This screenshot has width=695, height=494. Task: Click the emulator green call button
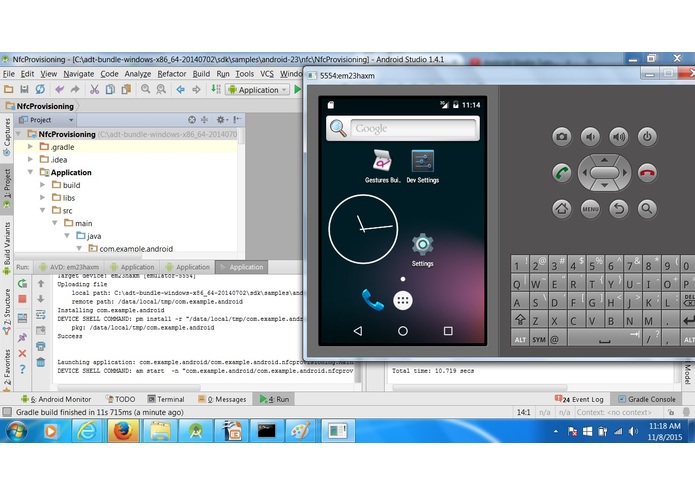(562, 172)
